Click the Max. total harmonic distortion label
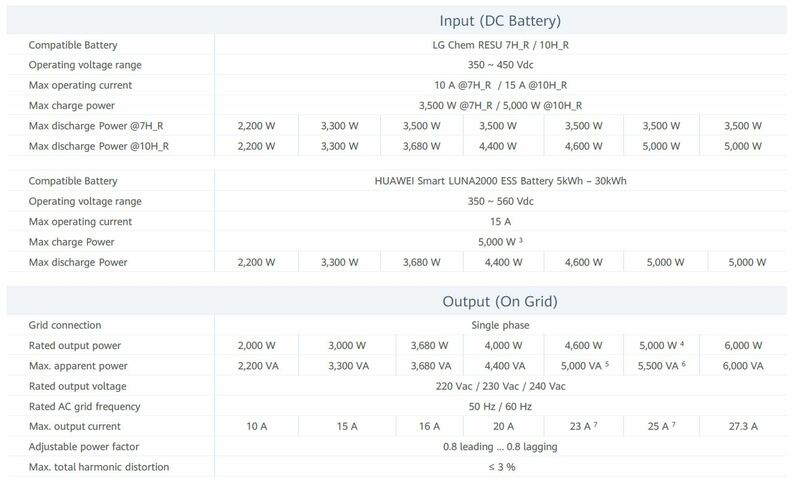Screen dimensions: 800x489 tap(98, 467)
